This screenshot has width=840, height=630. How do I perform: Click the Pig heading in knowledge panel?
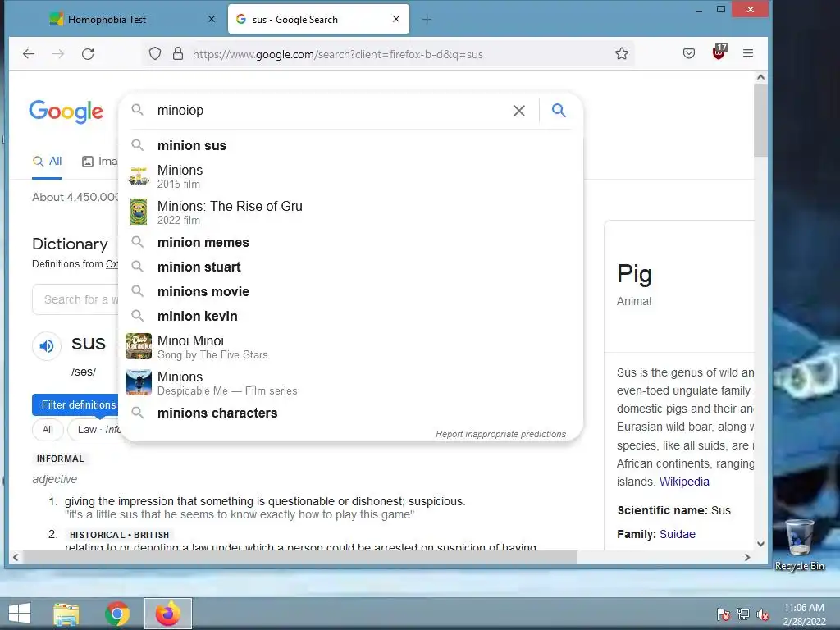pyautogui.click(x=634, y=274)
